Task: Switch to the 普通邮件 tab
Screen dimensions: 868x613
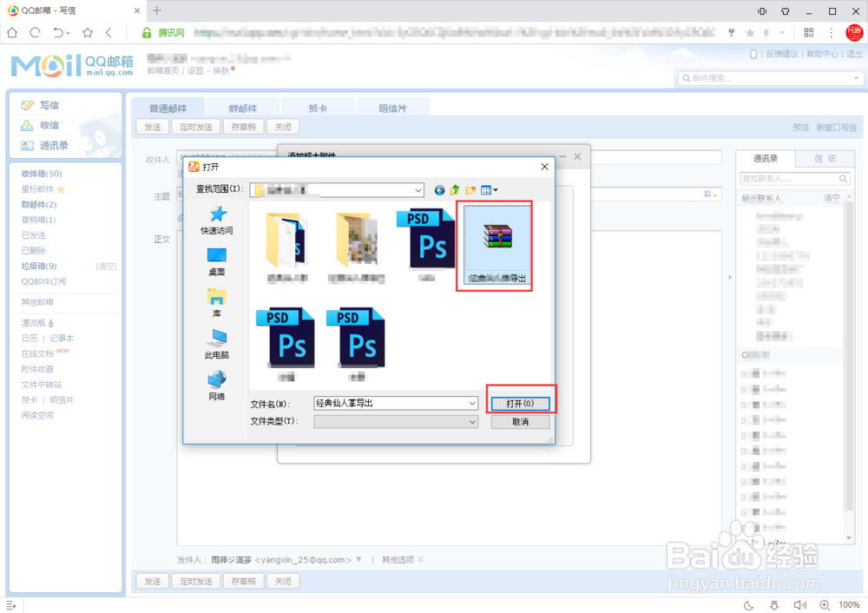Action: click(168, 108)
